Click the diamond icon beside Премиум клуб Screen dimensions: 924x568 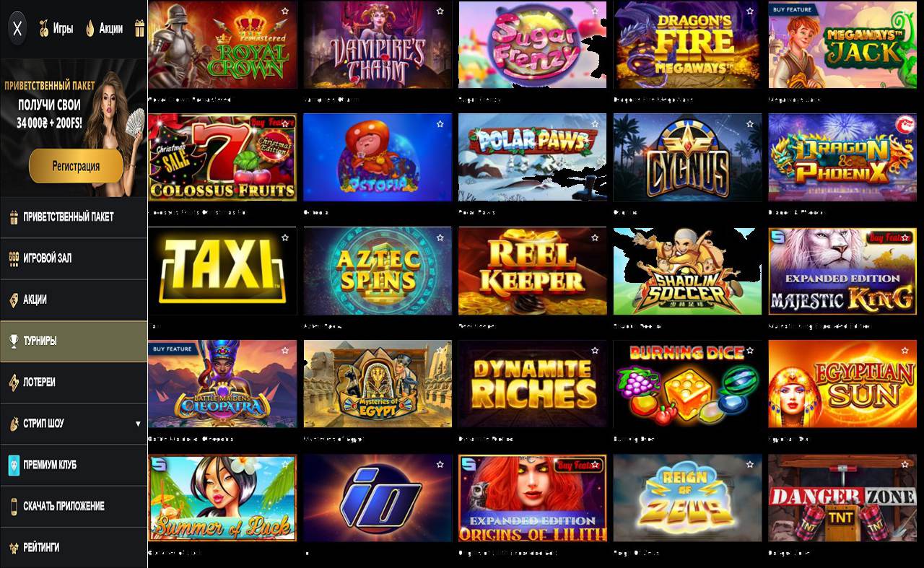[14, 465]
